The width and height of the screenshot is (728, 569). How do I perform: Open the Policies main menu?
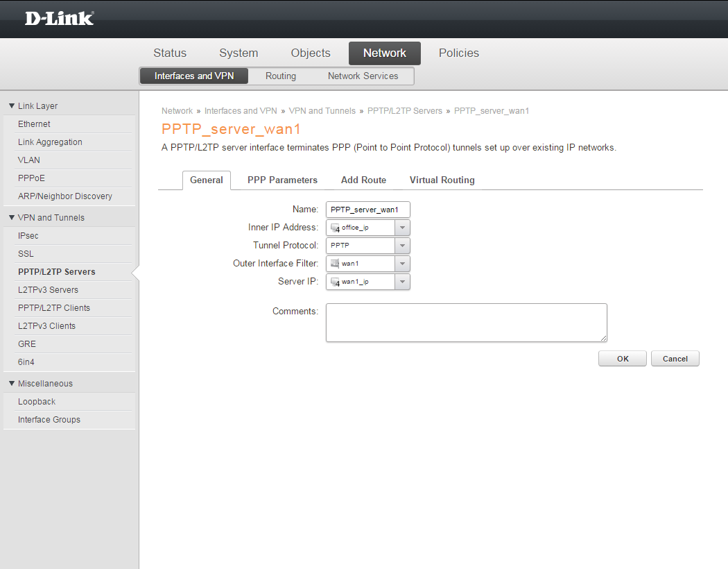coord(458,53)
